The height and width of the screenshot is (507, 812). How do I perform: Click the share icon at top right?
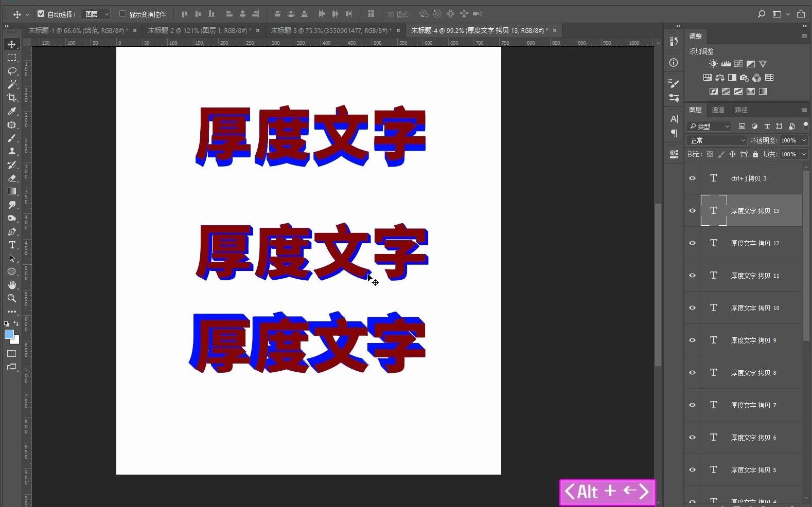[x=801, y=14]
